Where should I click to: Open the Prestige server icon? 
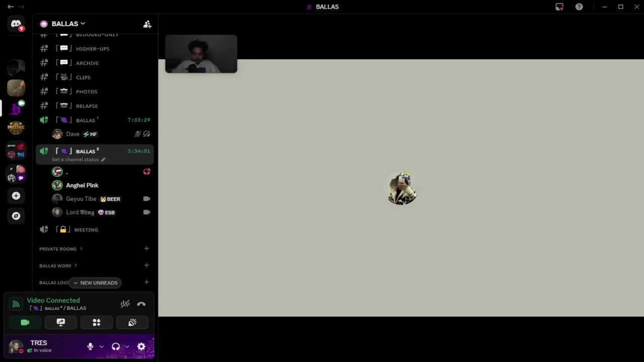pos(16,128)
